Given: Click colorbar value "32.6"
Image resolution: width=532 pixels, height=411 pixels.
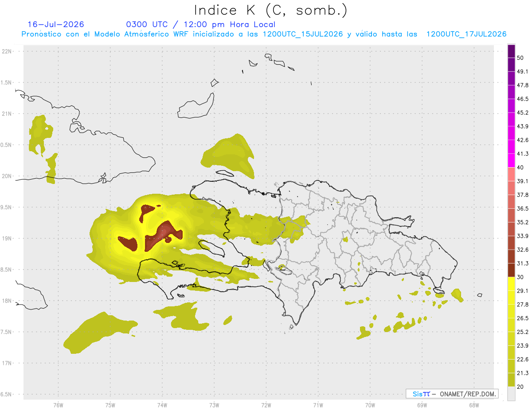Looking at the screenshot, I should click(523, 250).
